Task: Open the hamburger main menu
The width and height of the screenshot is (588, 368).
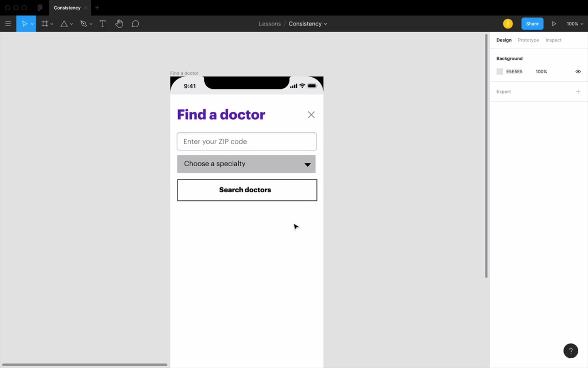Action: (x=8, y=24)
